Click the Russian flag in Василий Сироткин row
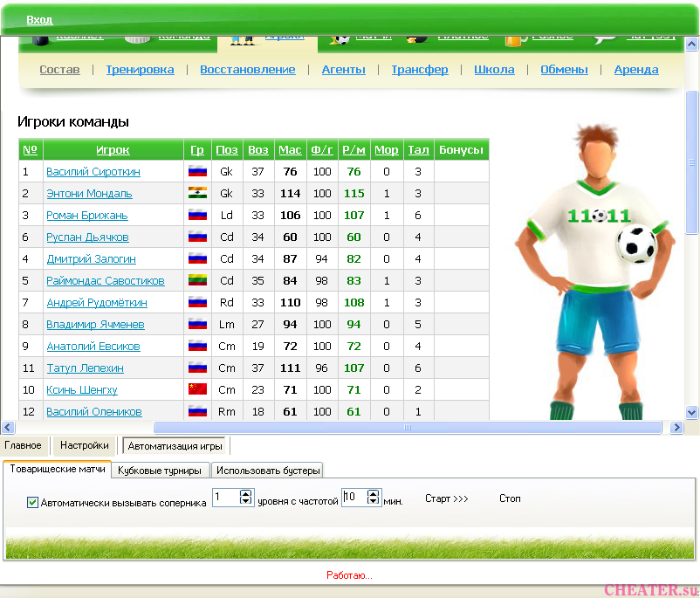700x598 pixels. point(197,172)
